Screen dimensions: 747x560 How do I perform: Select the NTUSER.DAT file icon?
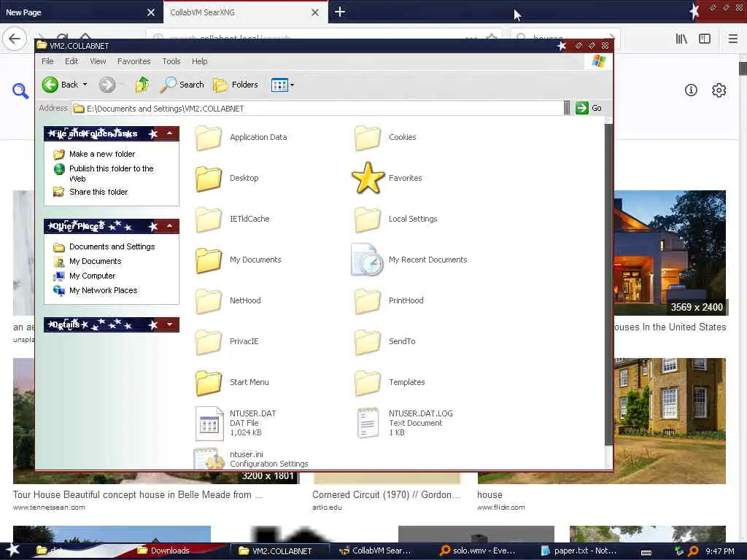pos(209,424)
